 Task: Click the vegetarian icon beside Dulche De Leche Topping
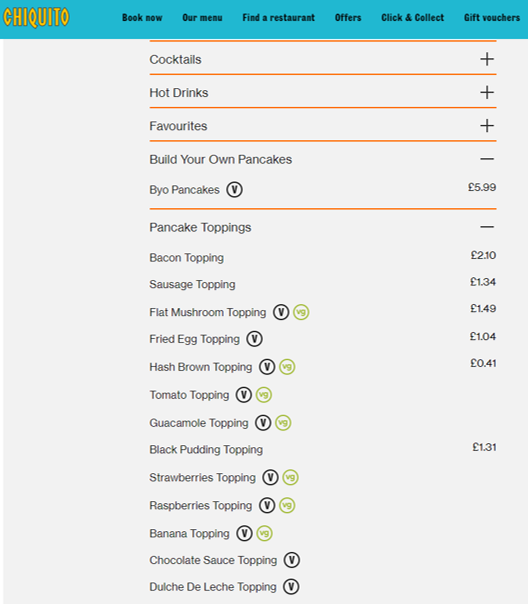pyautogui.click(x=291, y=587)
